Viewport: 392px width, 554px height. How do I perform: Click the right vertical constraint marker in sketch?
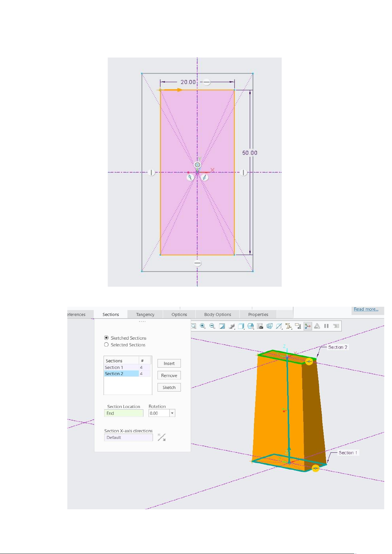[243, 172]
